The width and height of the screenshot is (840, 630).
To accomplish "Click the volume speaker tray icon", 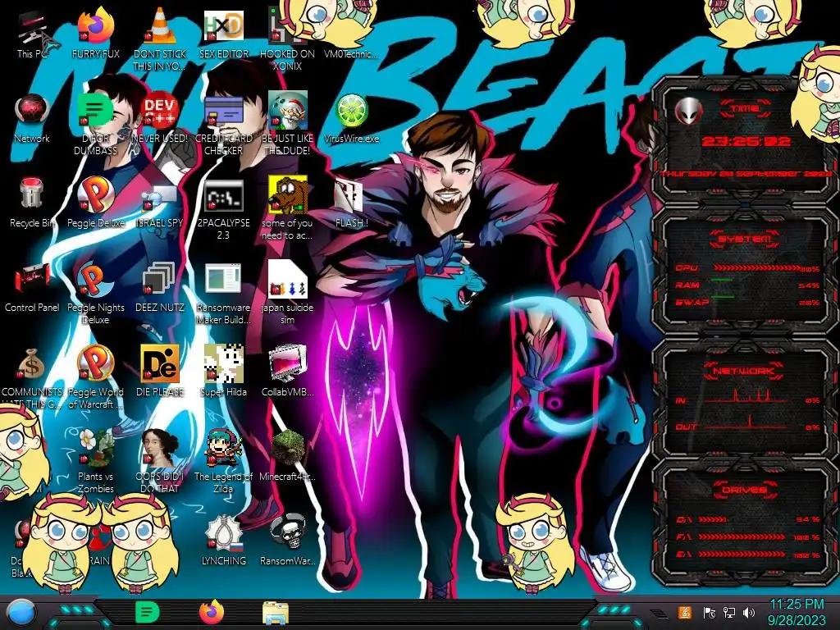I will 749,612.
